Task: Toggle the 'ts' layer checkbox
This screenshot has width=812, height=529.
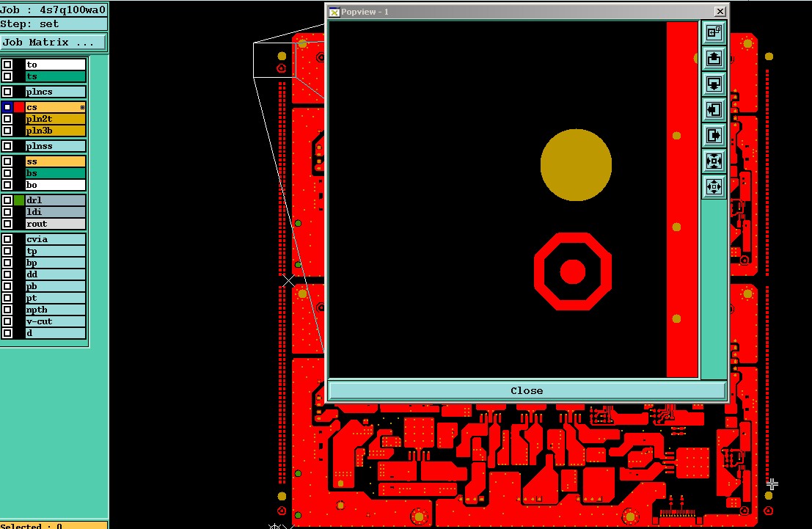Action: [7, 77]
